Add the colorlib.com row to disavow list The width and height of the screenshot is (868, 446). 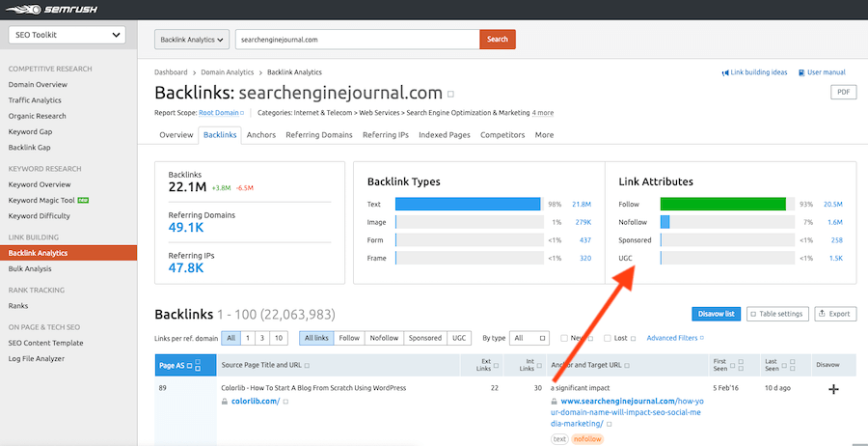click(x=833, y=389)
